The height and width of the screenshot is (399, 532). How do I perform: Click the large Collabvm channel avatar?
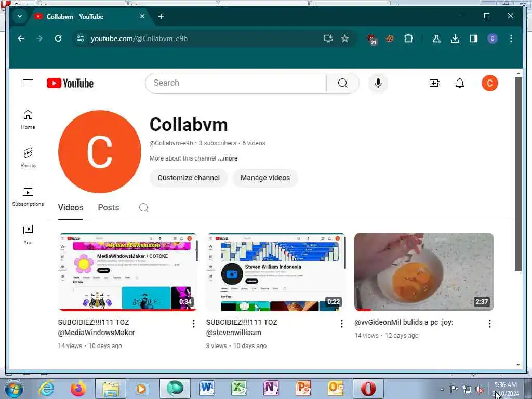pos(99,152)
